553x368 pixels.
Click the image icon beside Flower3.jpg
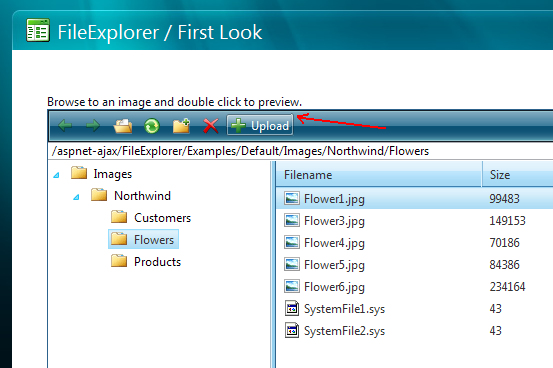pos(292,220)
